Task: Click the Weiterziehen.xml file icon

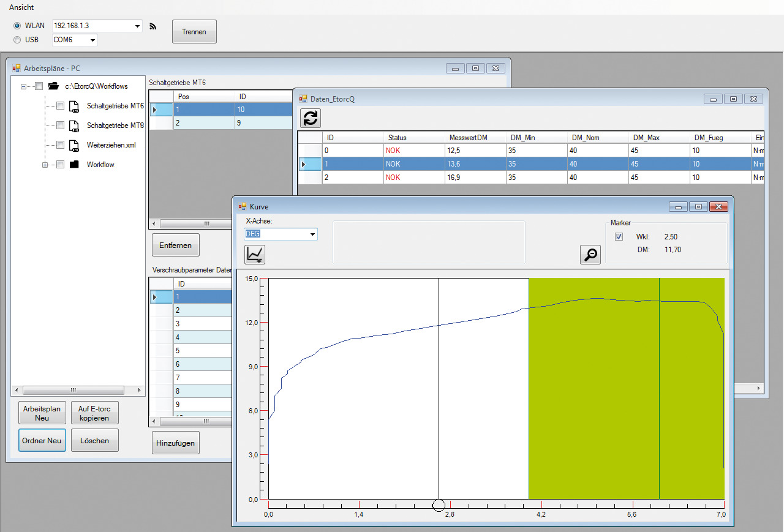Action: click(73, 146)
